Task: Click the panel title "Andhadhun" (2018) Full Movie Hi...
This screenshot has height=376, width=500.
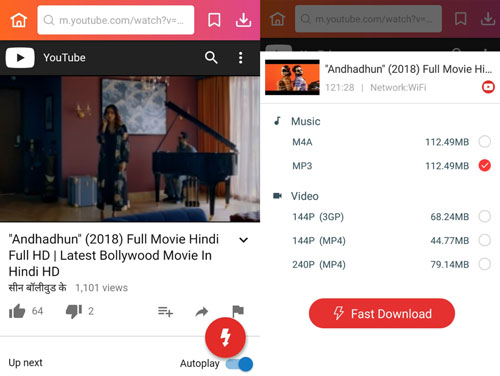Action: coord(408,69)
